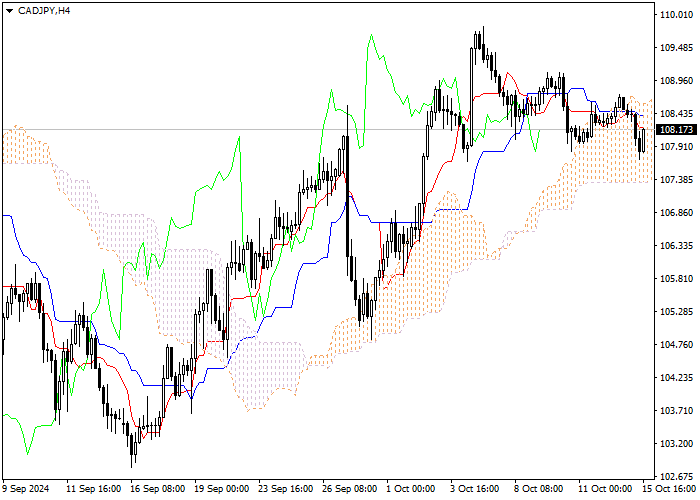Click the 107.910 price axis label

pos(676,147)
